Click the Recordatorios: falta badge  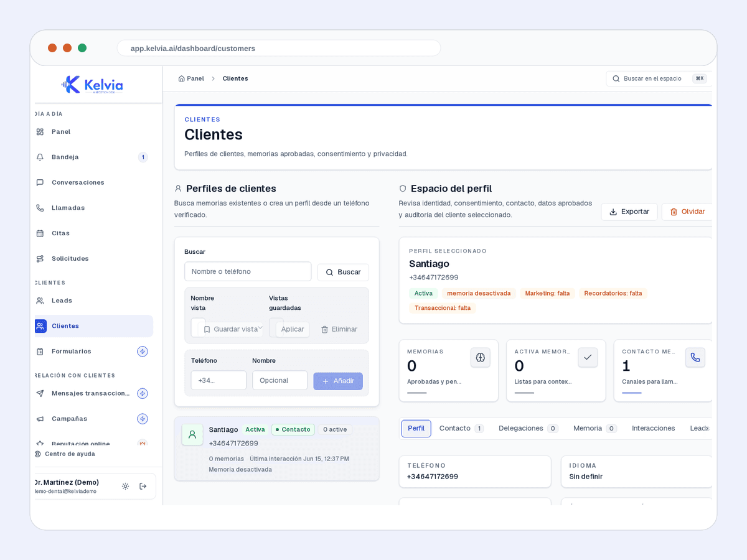[613, 293]
